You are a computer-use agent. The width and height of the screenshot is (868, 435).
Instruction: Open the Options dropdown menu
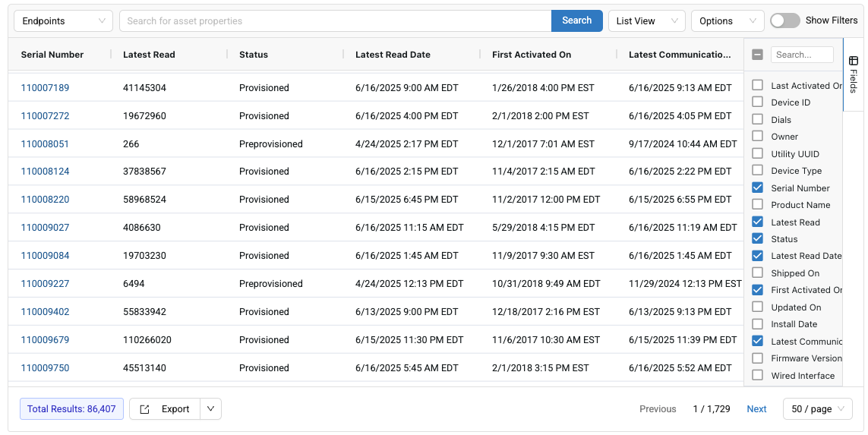click(727, 21)
